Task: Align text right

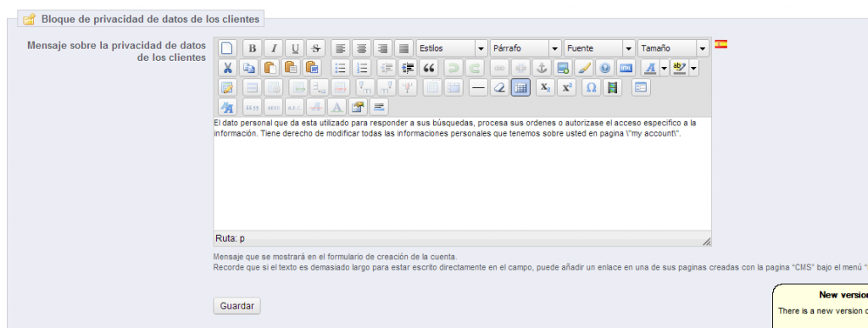Action: tap(384, 48)
